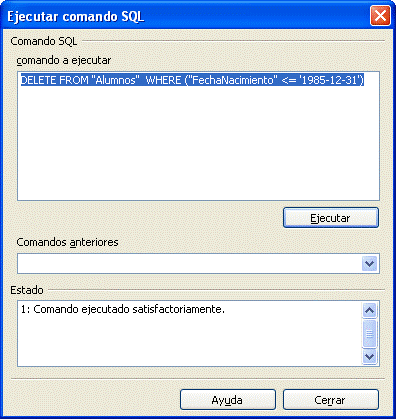Dismiss the dialog with Cerrar
The height and width of the screenshot is (419, 396).
(x=331, y=400)
